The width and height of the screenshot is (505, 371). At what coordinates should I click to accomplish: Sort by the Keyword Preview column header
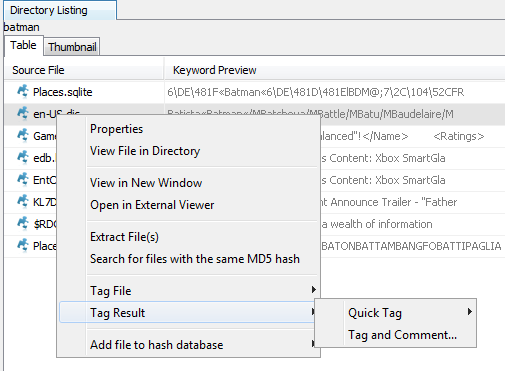(x=335, y=70)
